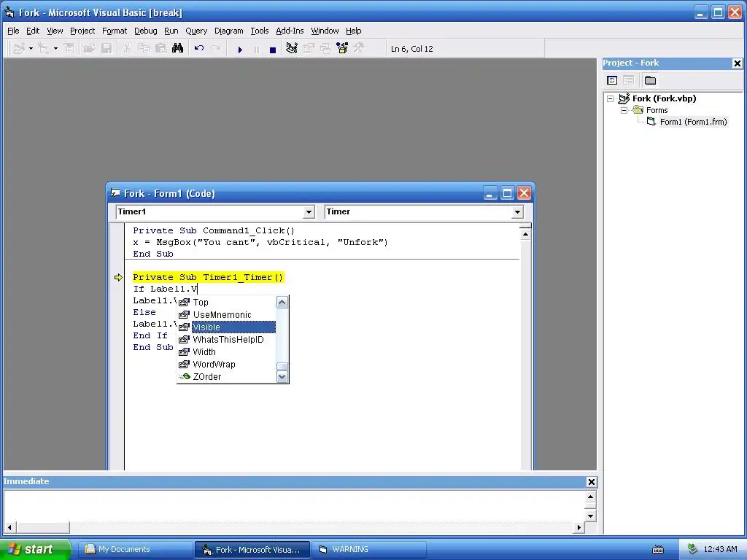Open the Tools menu
Viewport: 747px width, 560px height.
pyautogui.click(x=260, y=31)
